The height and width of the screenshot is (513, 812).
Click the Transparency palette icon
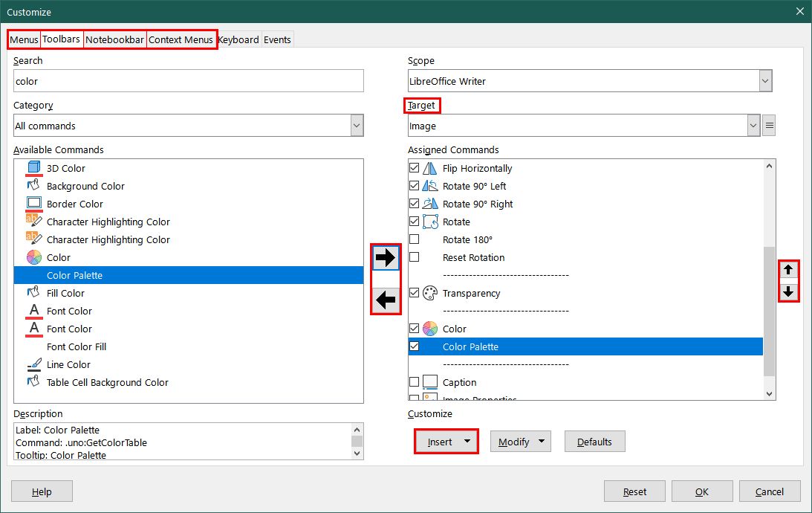pos(430,293)
